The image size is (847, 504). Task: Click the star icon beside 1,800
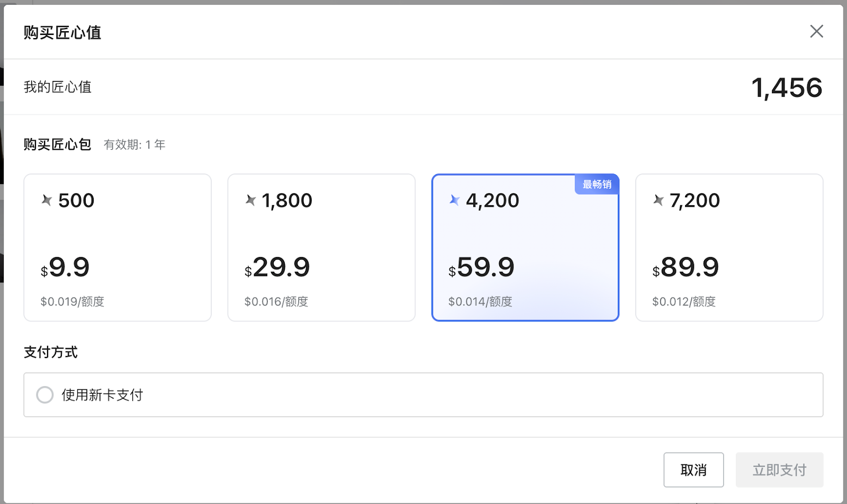point(251,200)
